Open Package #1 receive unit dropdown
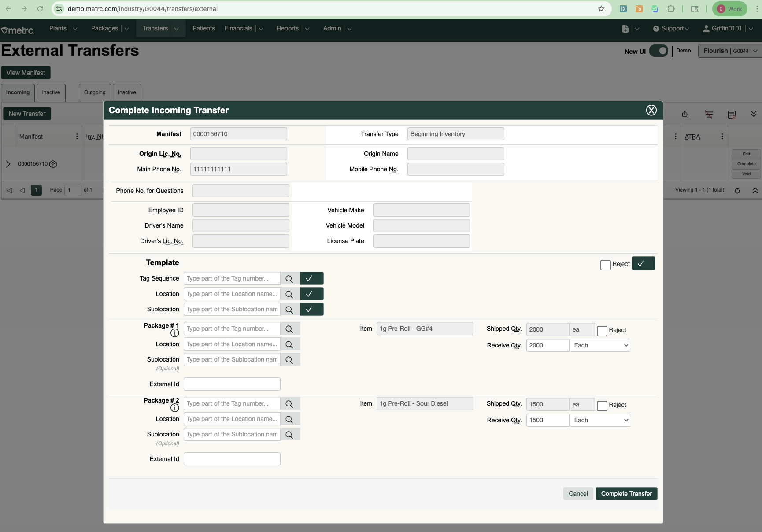Screen dimensions: 762x532 pos(599,346)
